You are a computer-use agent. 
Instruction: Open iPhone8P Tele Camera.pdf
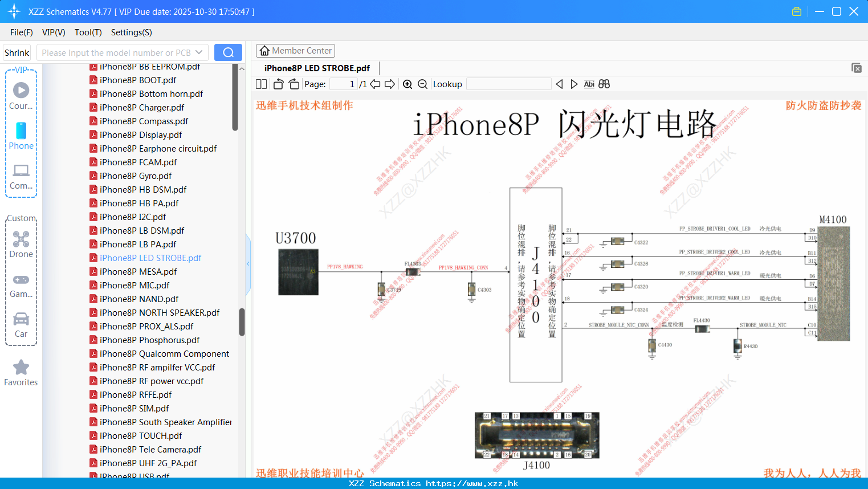[x=150, y=450]
